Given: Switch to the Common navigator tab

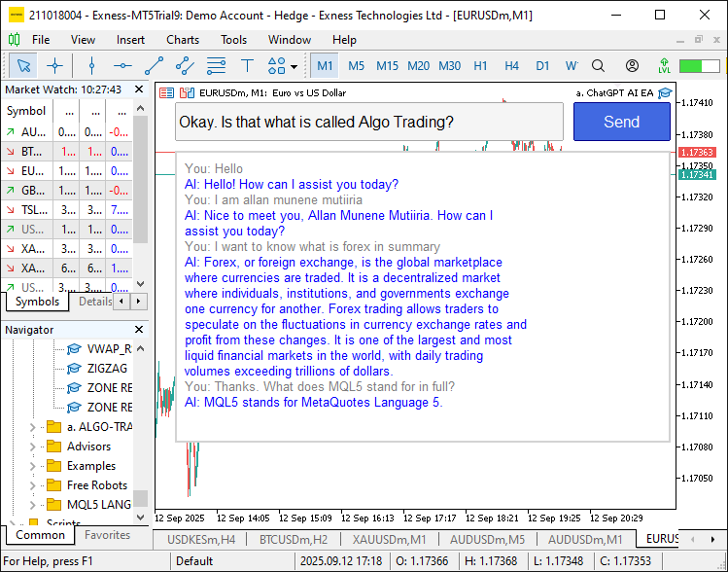Looking at the screenshot, I should tap(40, 535).
